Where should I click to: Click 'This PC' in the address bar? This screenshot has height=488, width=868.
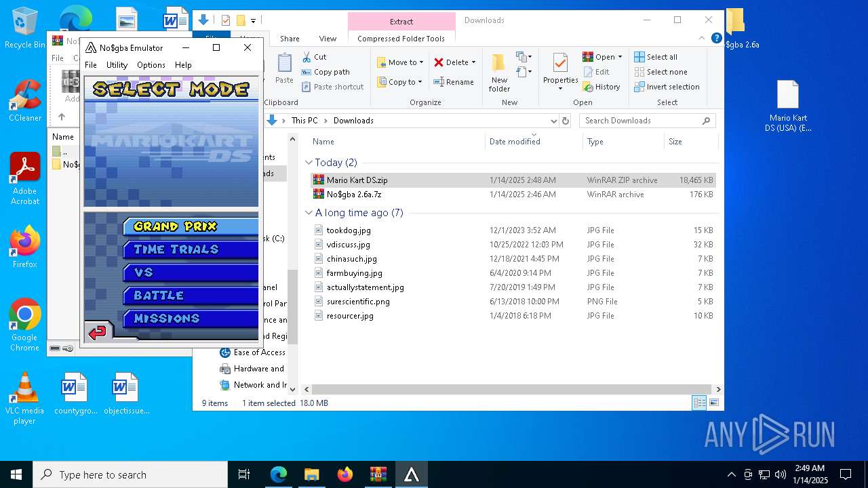point(304,121)
